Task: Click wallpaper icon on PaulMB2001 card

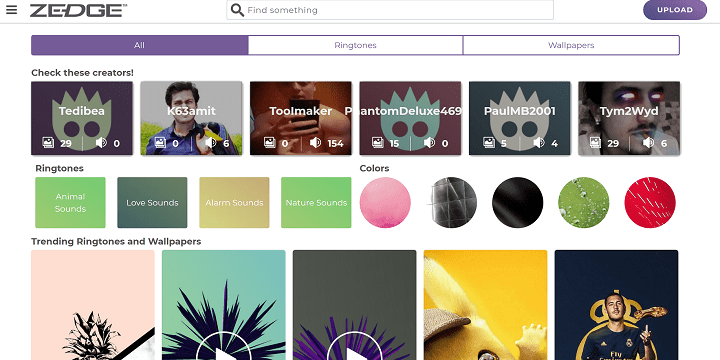Action: [x=489, y=143]
